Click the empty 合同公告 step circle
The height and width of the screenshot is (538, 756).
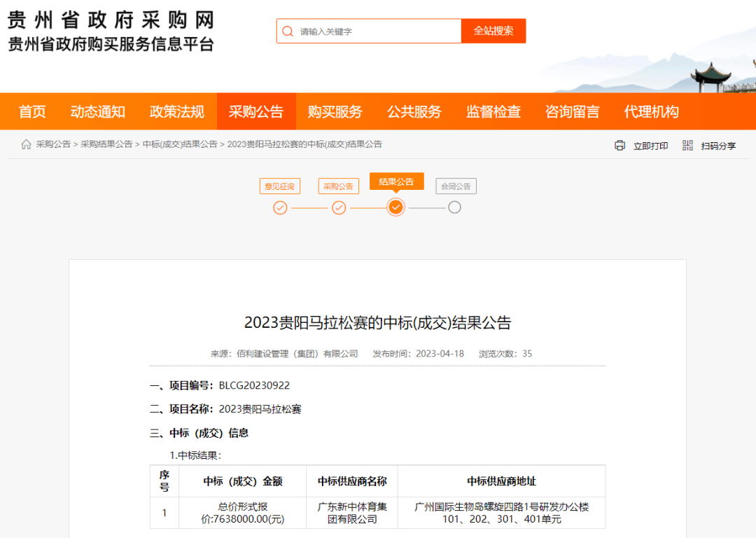455,207
